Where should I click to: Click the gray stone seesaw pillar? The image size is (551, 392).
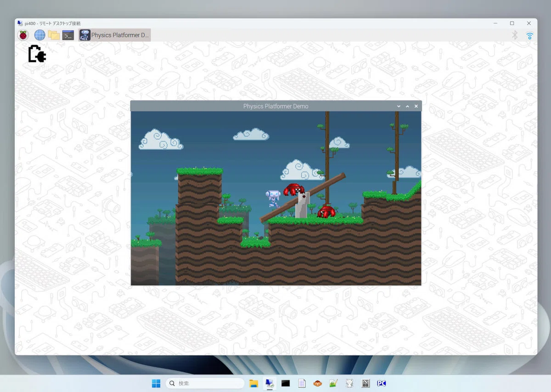(x=302, y=205)
